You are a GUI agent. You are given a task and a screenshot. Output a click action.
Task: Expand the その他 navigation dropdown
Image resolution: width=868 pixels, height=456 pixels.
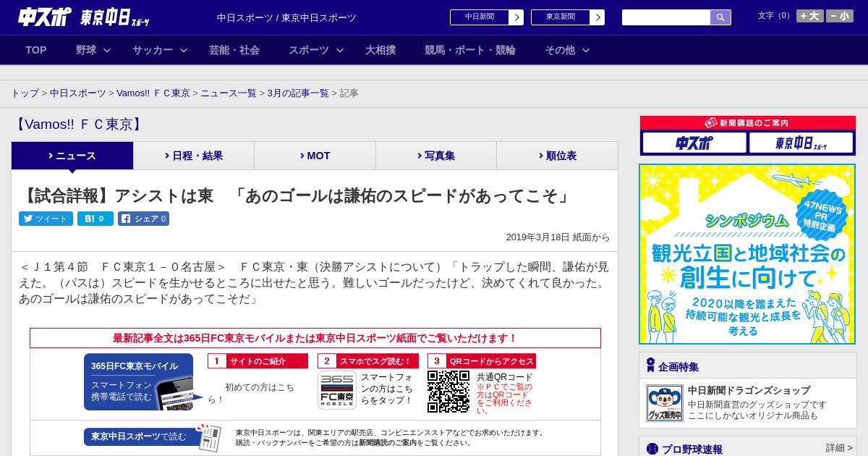(567, 50)
